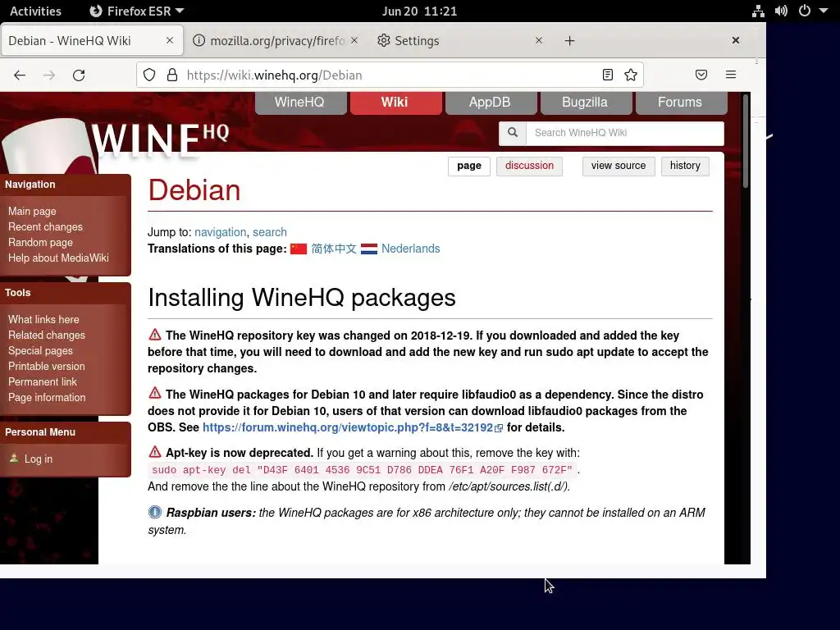Open the Nederlands translation
The width and height of the screenshot is (840, 630).
click(410, 249)
